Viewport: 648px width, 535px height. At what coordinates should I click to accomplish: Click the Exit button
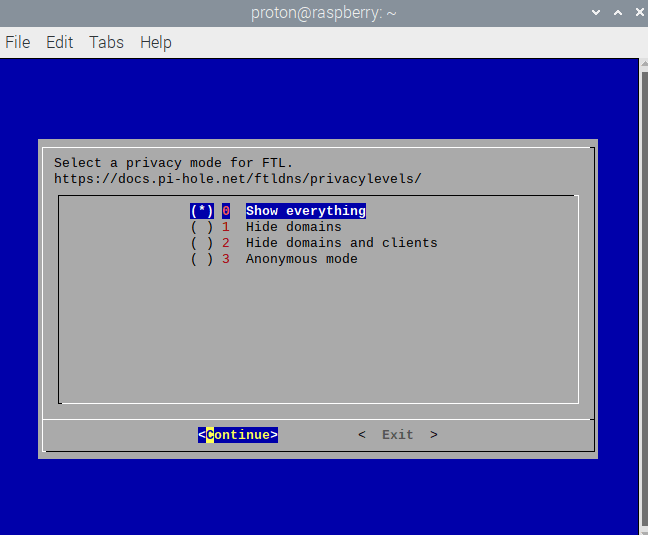tap(398, 435)
